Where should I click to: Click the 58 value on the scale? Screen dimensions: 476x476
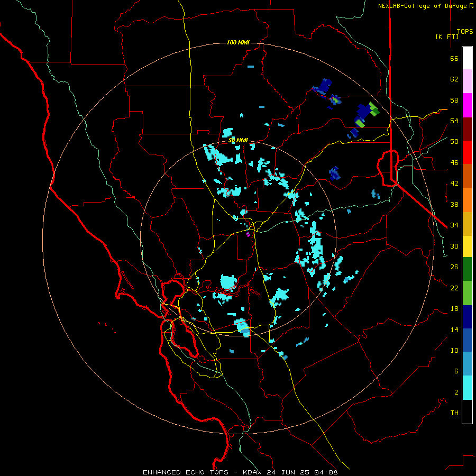tap(454, 100)
